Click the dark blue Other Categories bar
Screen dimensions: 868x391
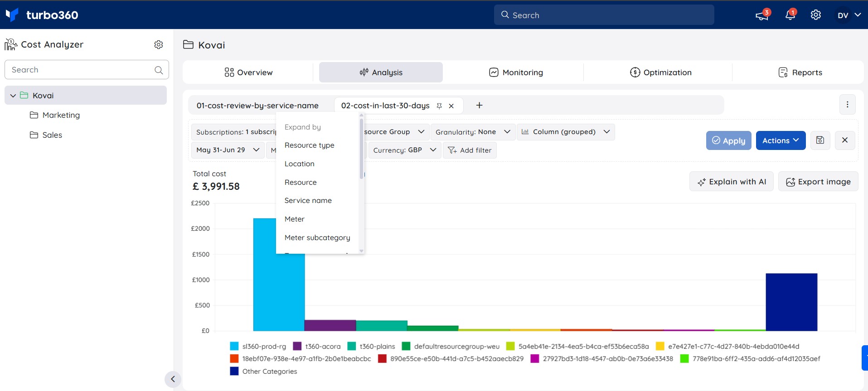click(x=791, y=302)
